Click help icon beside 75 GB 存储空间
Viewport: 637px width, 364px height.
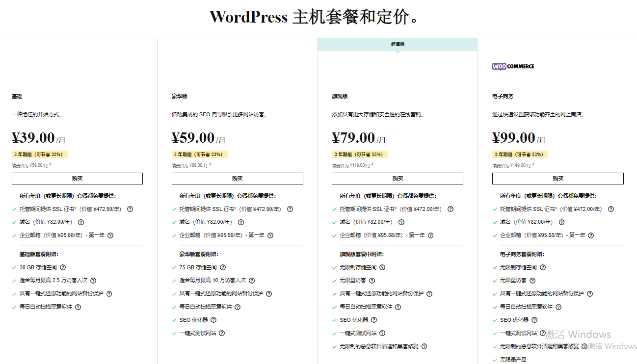pos(223,268)
